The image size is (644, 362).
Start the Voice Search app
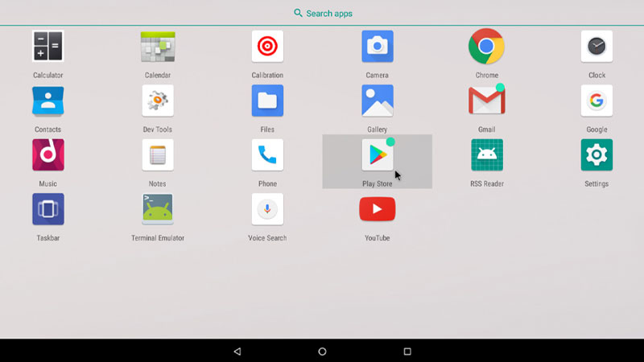(x=267, y=209)
